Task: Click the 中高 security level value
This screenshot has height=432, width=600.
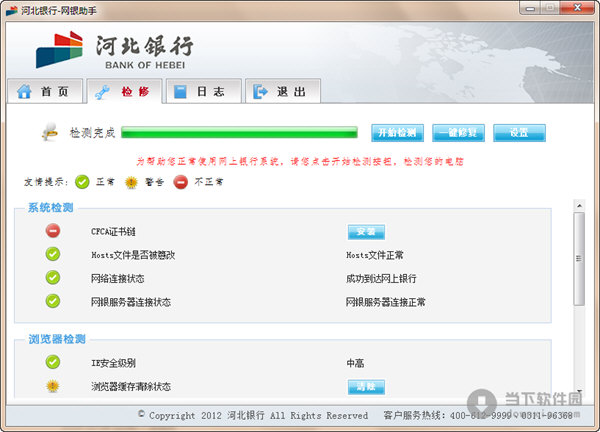Action: pos(355,363)
